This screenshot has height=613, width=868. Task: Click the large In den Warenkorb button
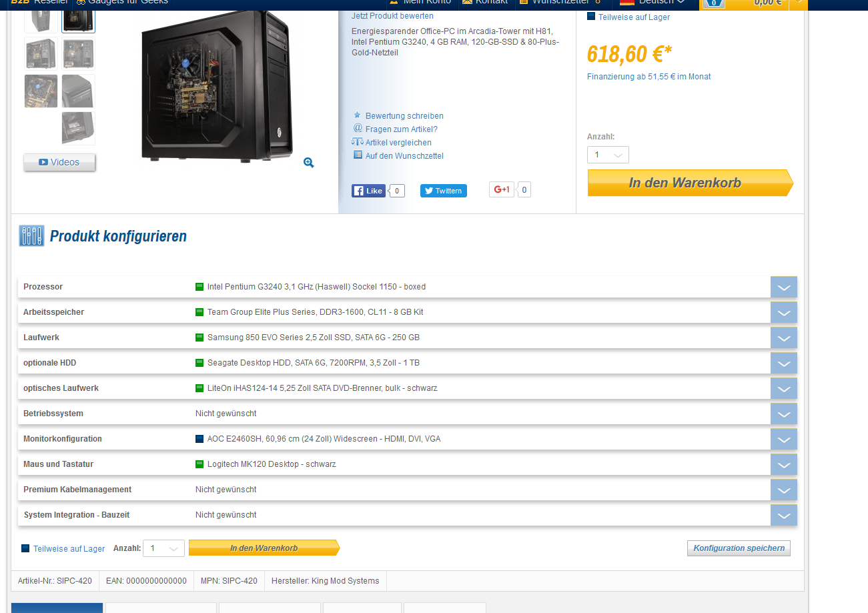click(691, 183)
